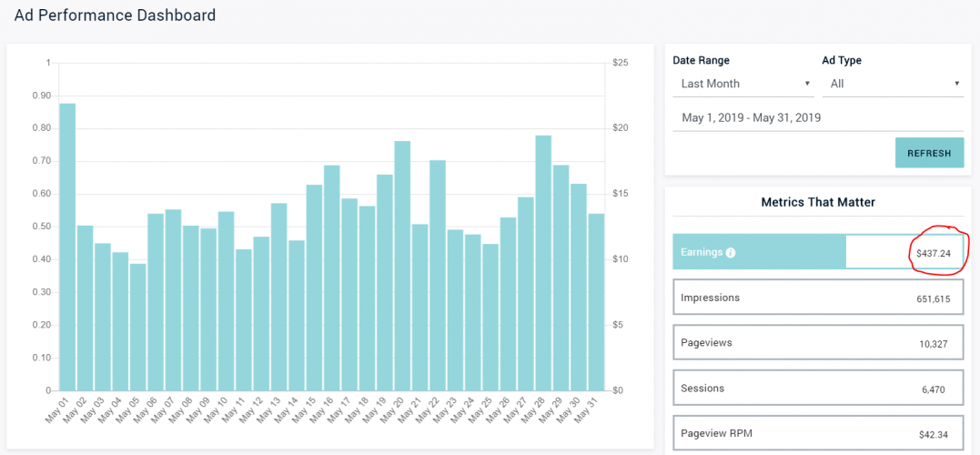
Task: Click the May 05 bar in chart
Action: (x=138, y=327)
